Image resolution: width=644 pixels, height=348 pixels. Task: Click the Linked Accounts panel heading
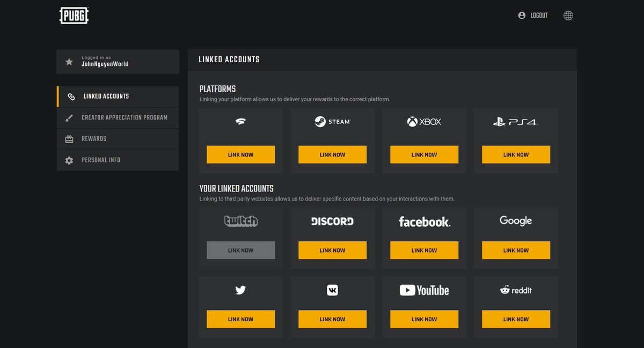[x=229, y=60]
